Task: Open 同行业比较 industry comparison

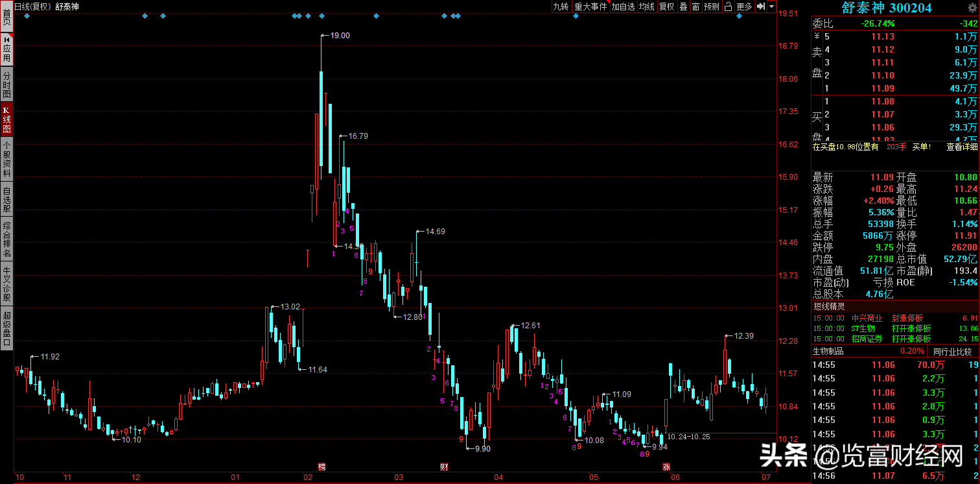Action: 952,352
